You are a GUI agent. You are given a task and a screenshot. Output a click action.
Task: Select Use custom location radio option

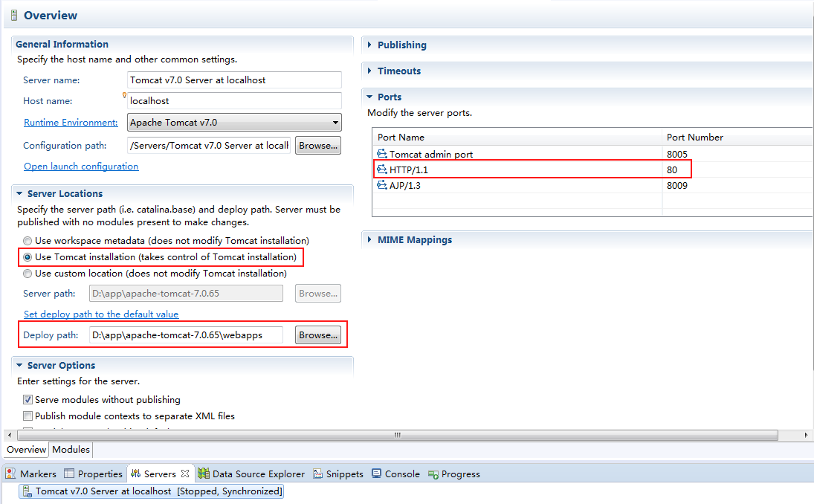pyautogui.click(x=28, y=274)
